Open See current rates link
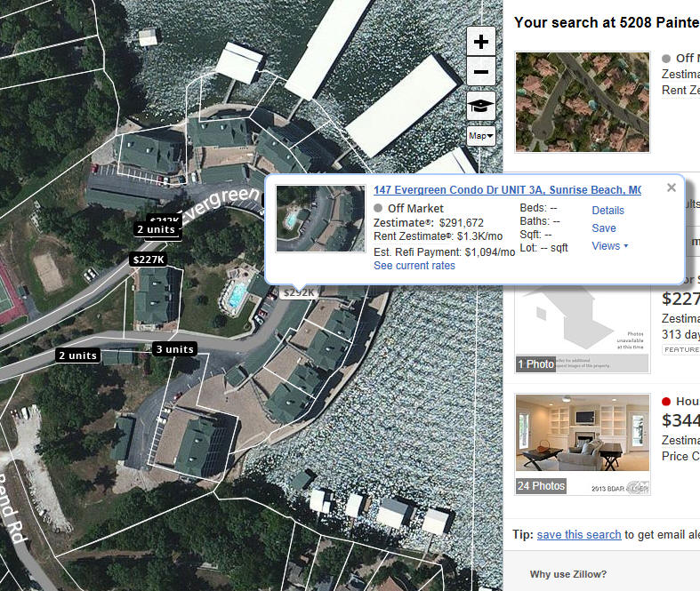Image resolution: width=700 pixels, height=591 pixels. click(x=414, y=266)
